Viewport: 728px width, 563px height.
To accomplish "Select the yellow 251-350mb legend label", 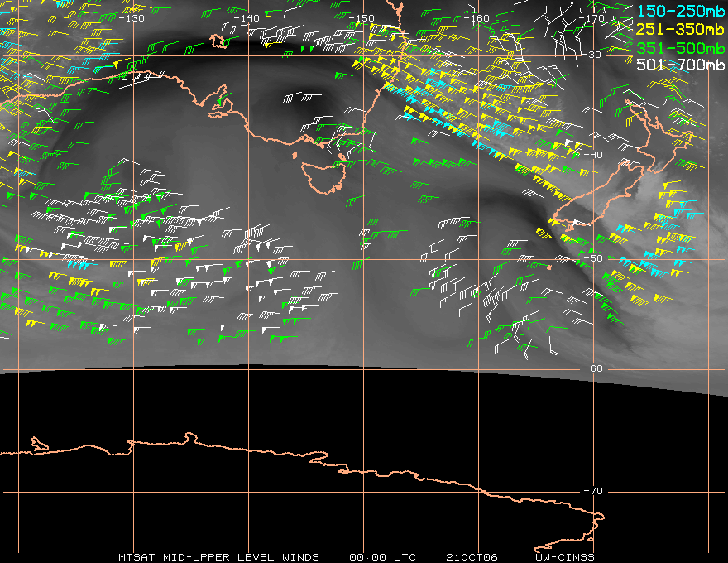I will [x=680, y=29].
